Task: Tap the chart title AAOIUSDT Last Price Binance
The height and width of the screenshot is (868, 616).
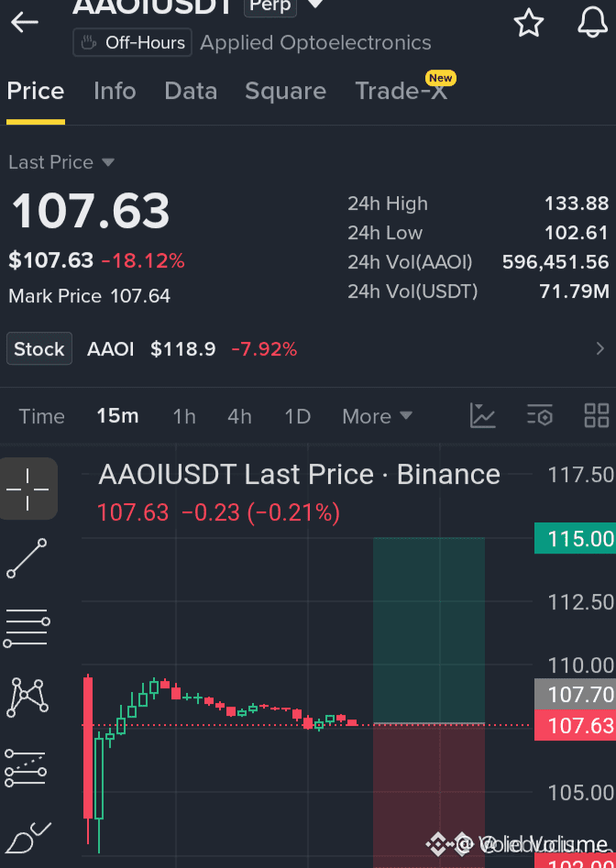Action: pos(300,475)
